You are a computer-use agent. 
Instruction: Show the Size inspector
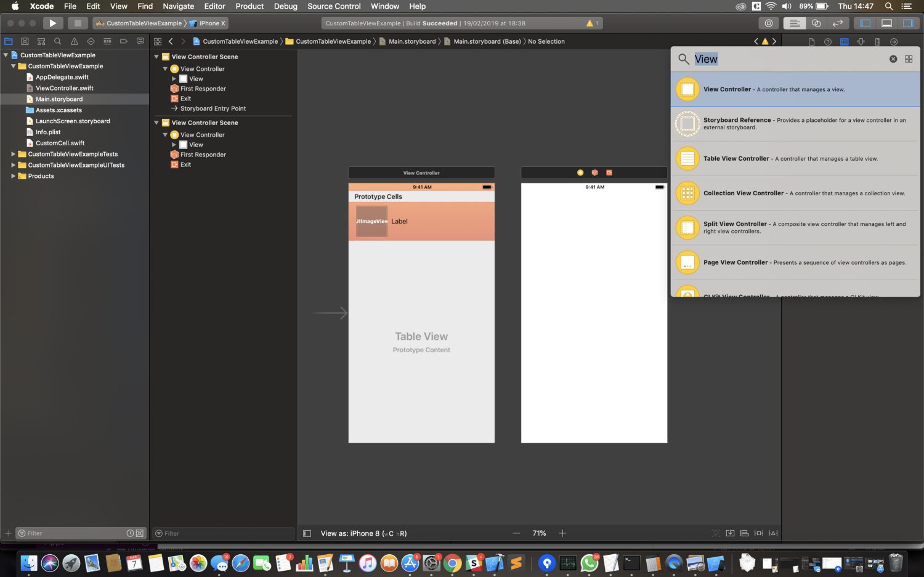877,42
